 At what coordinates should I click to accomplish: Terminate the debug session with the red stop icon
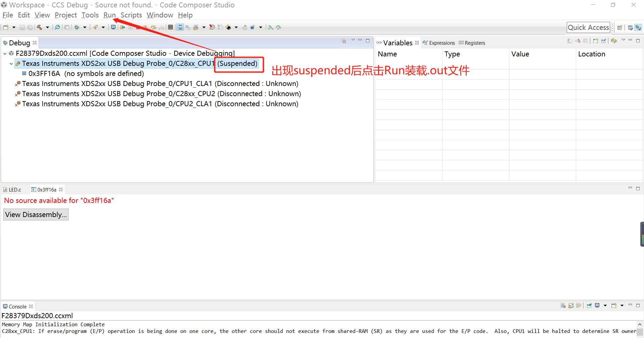click(x=138, y=27)
